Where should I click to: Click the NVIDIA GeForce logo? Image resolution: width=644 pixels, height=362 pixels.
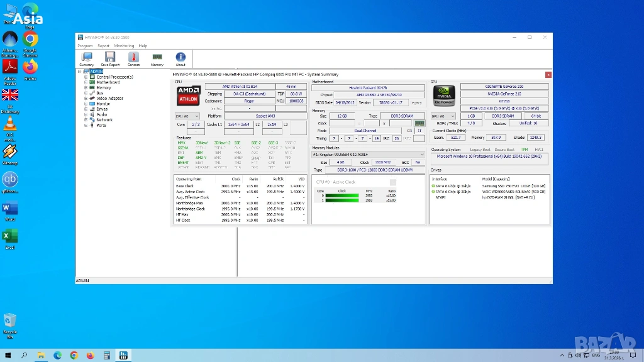point(443,96)
